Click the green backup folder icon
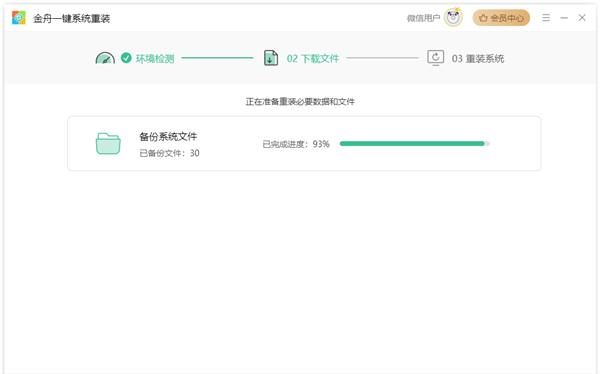The image size is (600, 374). (108, 144)
